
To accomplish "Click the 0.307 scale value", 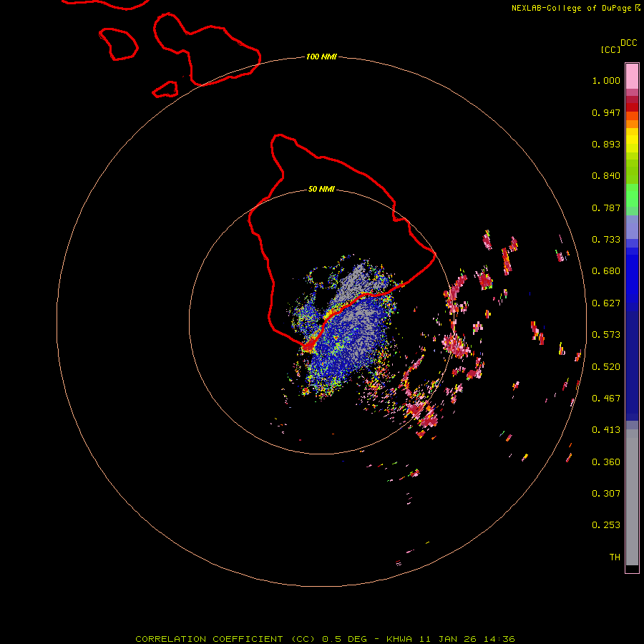I will click(606, 494).
